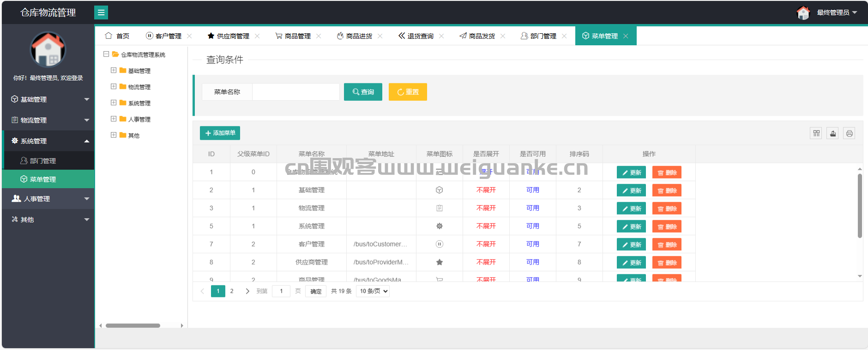The width and height of the screenshot is (868, 350).
Task: Click the gear icon in 系统管理 row
Action: pyautogui.click(x=440, y=226)
